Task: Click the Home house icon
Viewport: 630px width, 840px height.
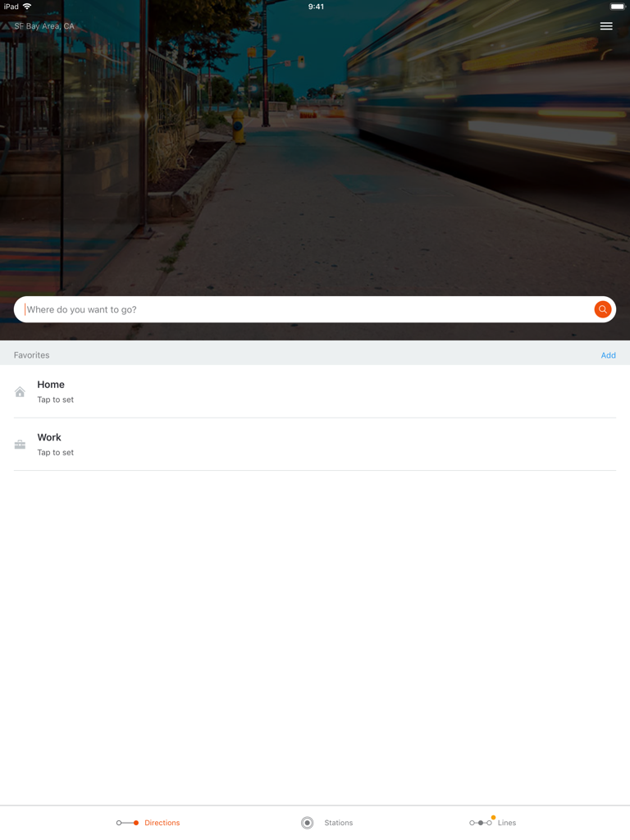Action: [x=20, y=392]
